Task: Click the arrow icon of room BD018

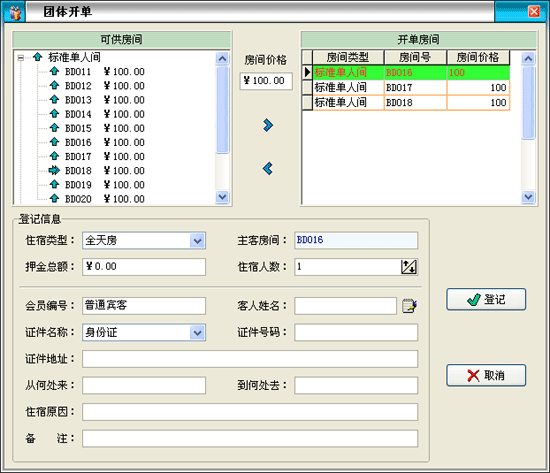Action: click(54, 171)
